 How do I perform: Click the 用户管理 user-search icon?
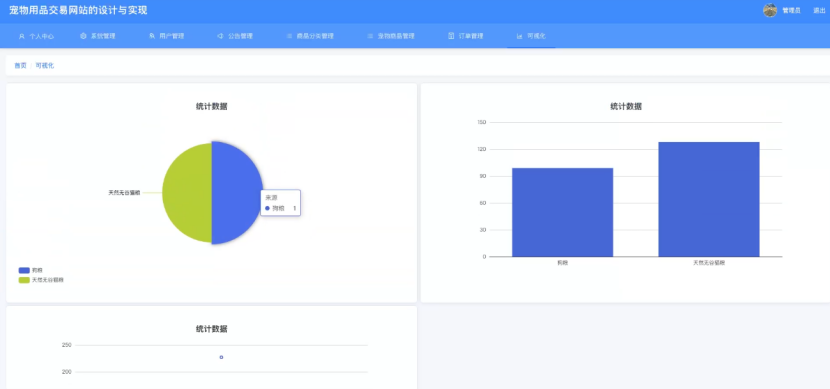point(152,36)
